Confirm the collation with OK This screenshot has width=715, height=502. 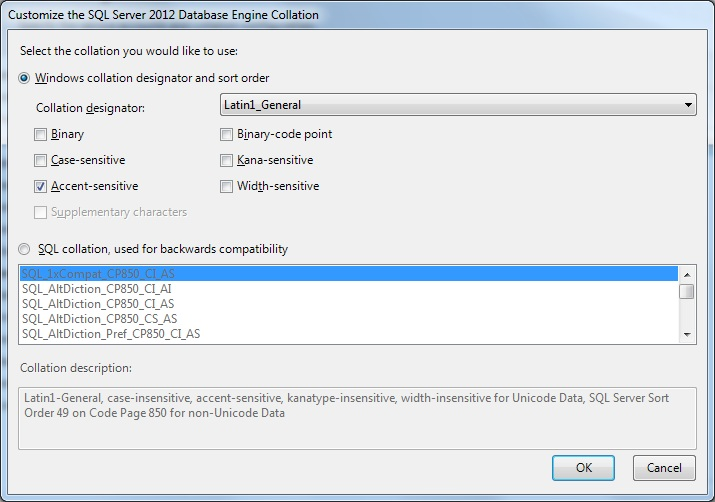[x=583, y=468]
